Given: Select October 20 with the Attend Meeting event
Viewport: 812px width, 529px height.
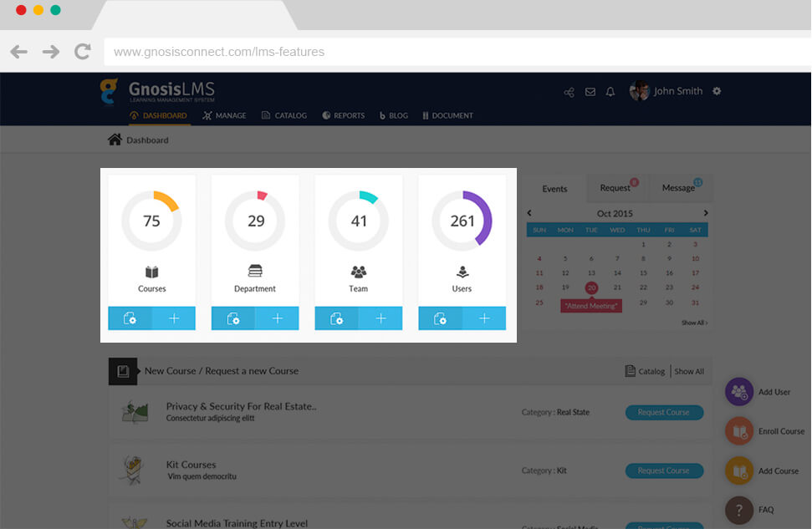Looking at the screenshot, I should pyautogui.click(x=591, y=287).
